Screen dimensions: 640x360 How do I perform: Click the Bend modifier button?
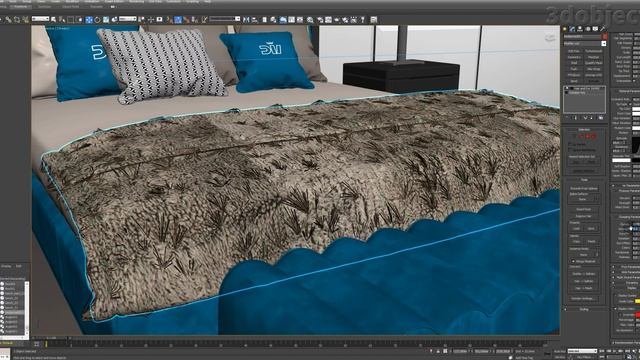(x=574, y=81)
